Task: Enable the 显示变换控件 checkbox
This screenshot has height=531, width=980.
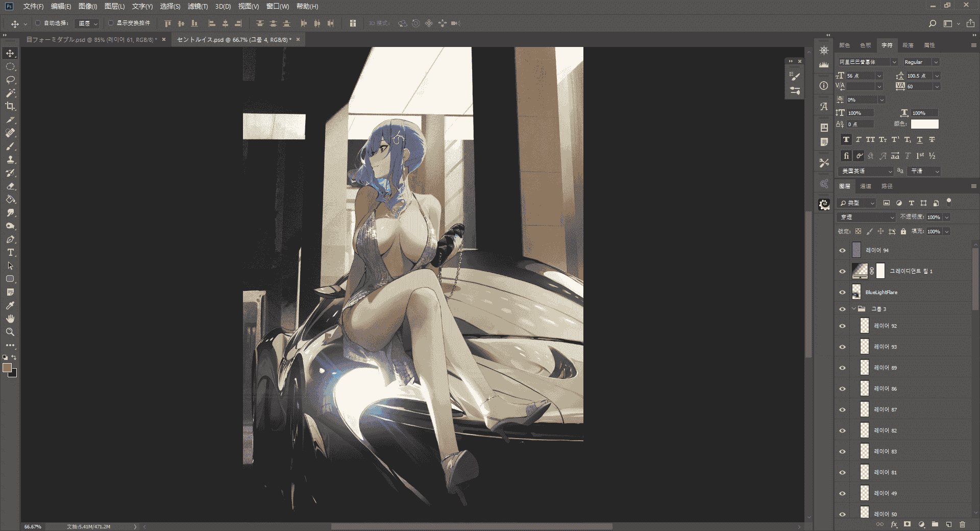Action: 110,23
